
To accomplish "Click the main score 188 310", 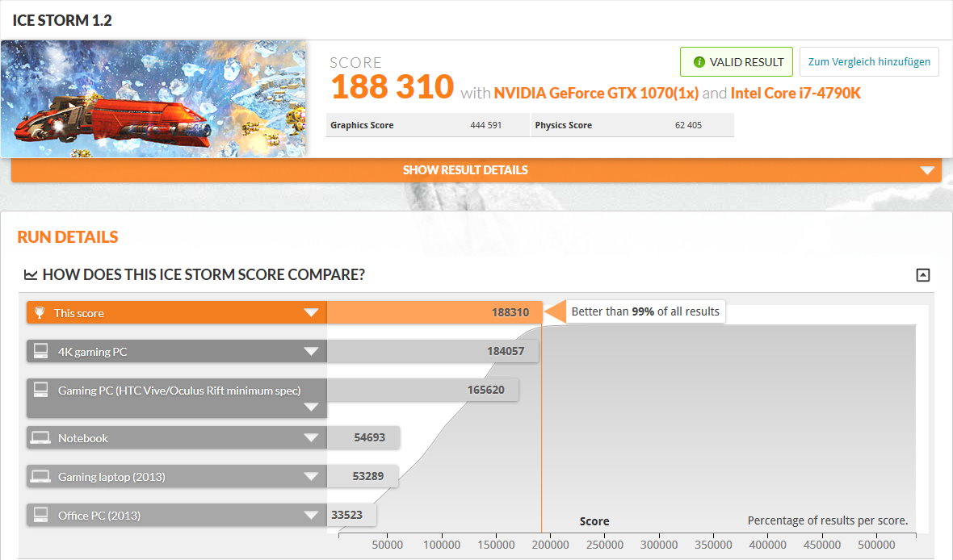I will coord(392,87).
